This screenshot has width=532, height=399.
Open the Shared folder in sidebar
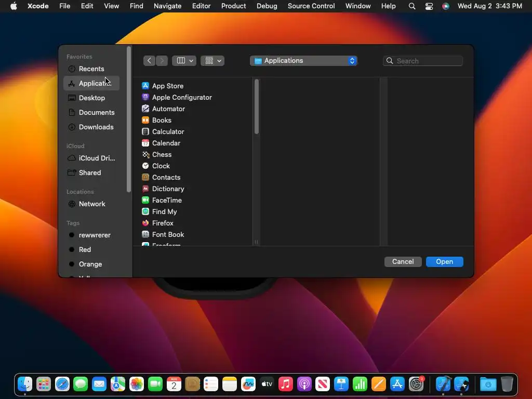[91, 172]
